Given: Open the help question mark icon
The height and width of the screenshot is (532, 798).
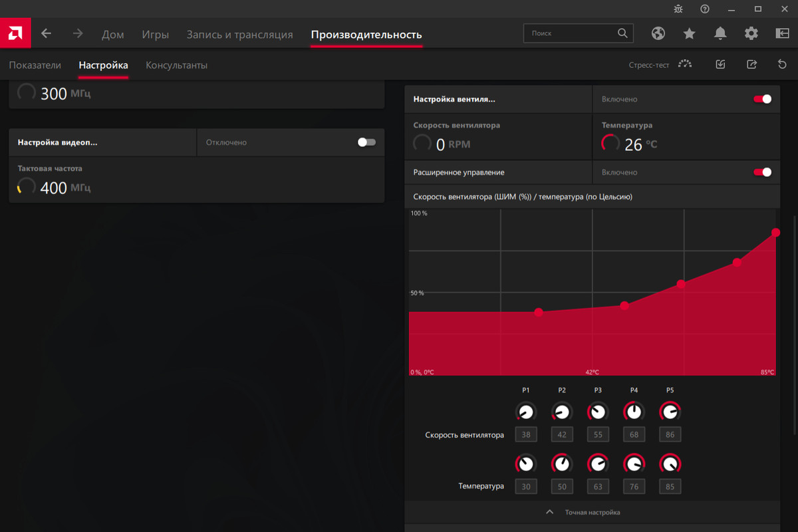Looking at the screenshot, I should [x=705, y=9].
